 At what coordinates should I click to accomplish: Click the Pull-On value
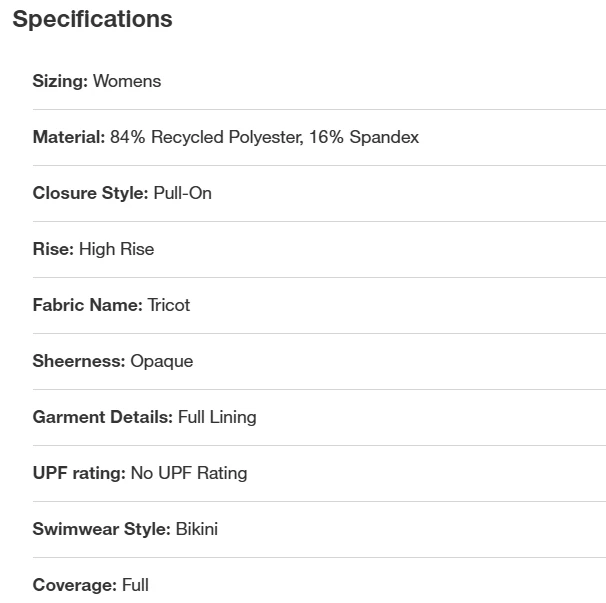tap(183, 193)
